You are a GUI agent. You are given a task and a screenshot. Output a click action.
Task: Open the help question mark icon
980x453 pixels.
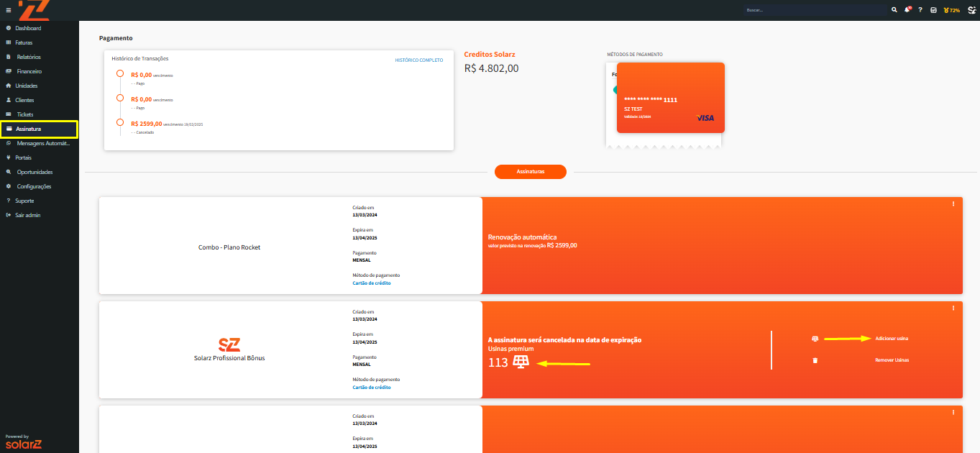(x=920, y=10)
